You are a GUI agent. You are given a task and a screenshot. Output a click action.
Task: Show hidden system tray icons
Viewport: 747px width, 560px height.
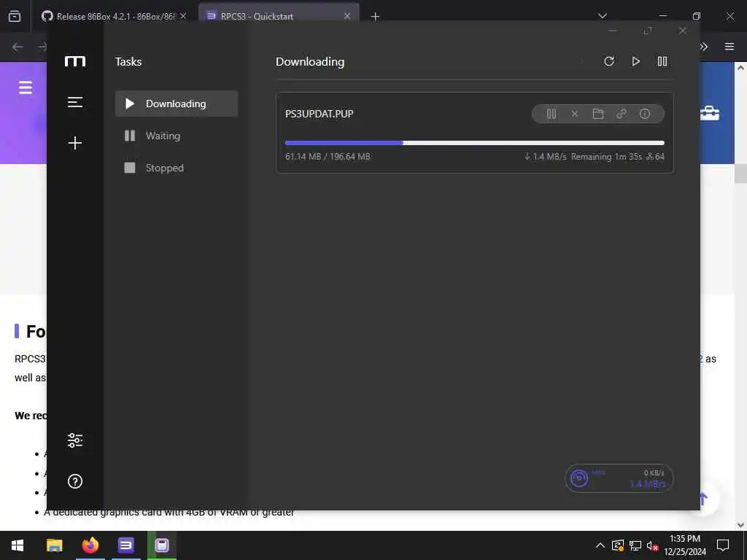coord(600,545)
